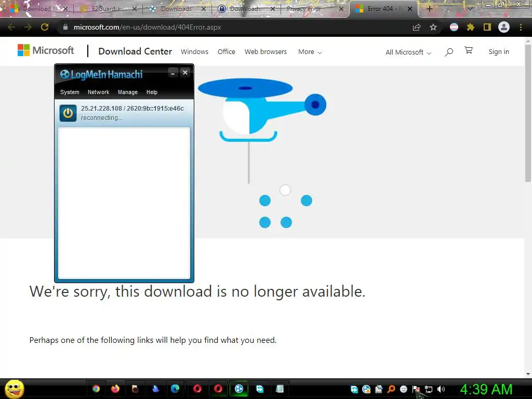Click the Hamachi IP address 25.21.228.108
Viewport: 532px width, 399px height.
[101, 109]
